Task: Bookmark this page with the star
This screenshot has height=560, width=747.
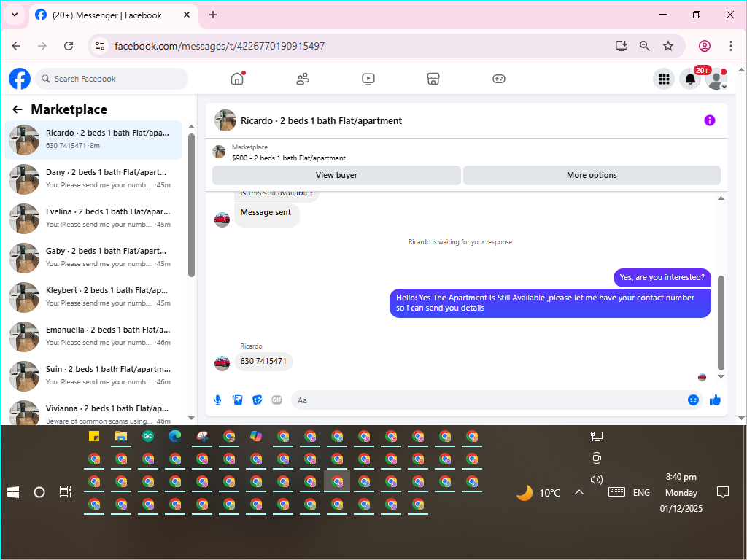Action: 668,46
